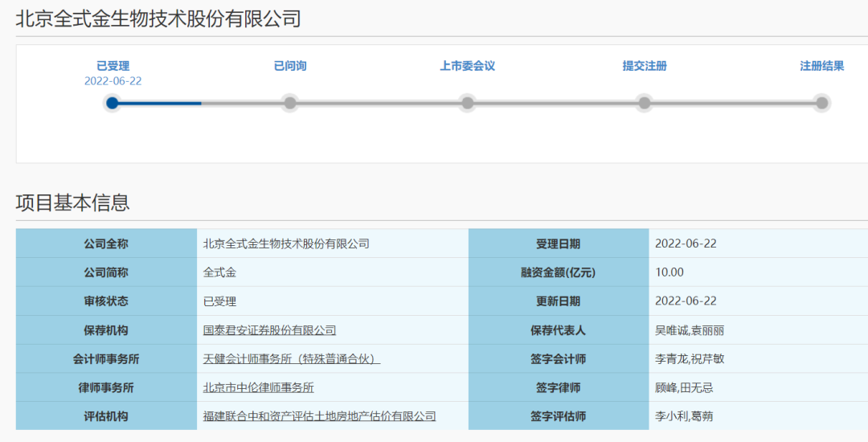Viewport: 868px width, 442px height.
Task: Click the page title 北京全式金生物技术股份有限公司
Action: 158,18
